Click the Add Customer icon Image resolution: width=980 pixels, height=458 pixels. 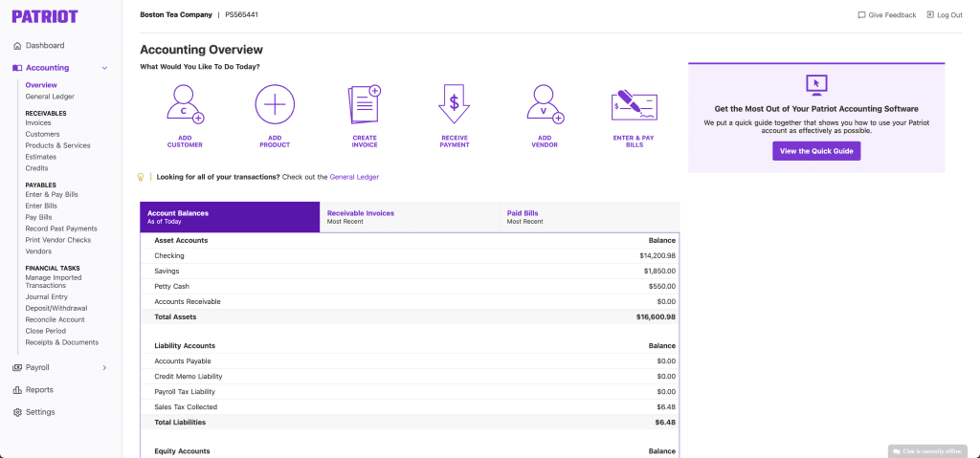(185, 104)
